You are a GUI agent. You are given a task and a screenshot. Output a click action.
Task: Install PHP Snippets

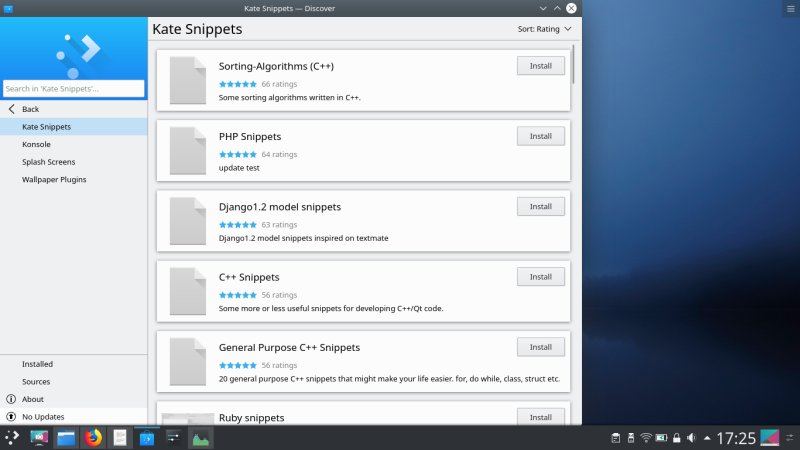541,136
